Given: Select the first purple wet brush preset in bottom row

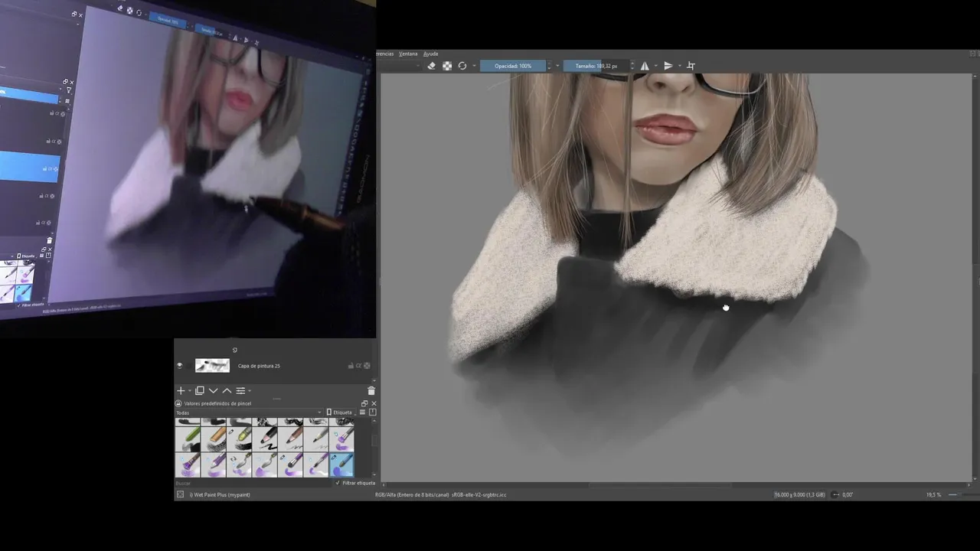Looking at the screenshot, I should pos(188,465).
